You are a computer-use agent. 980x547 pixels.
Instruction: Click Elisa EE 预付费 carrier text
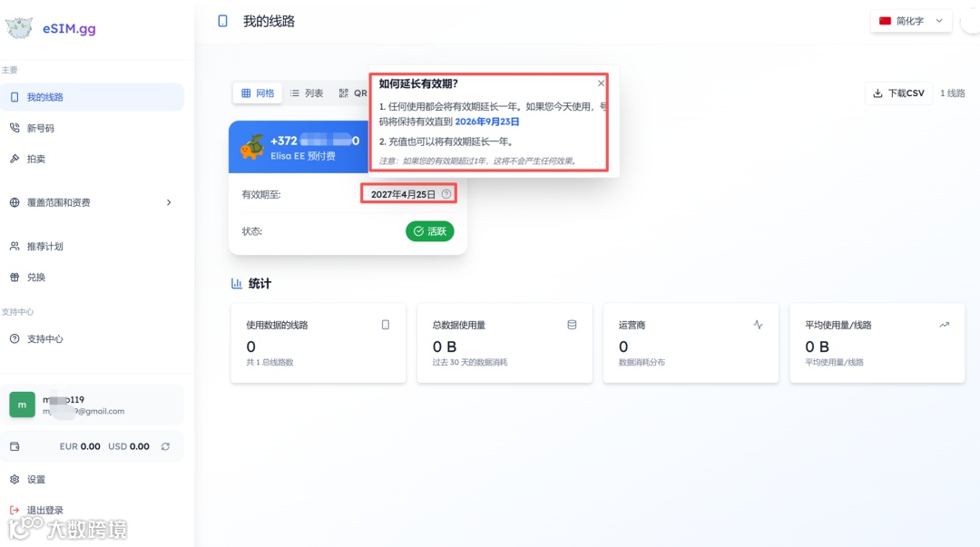(303, 156)
